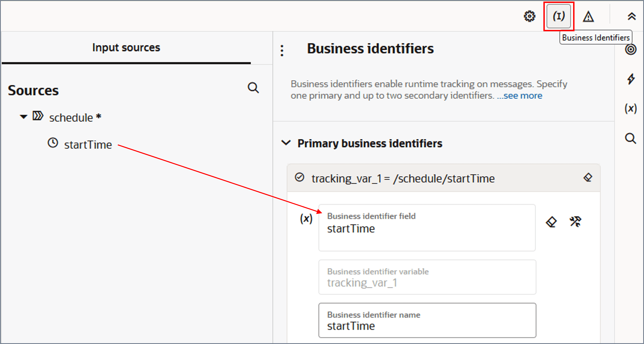The width and height of the screenshot is (644, 344).
Task: Open the variables (x) icon in right sidebar
Action: click(630, 108)
